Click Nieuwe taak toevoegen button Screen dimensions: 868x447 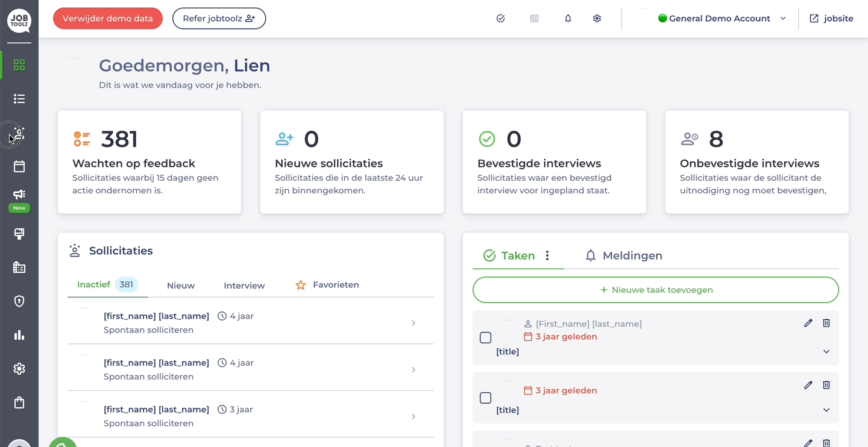(x=656, y=290)
